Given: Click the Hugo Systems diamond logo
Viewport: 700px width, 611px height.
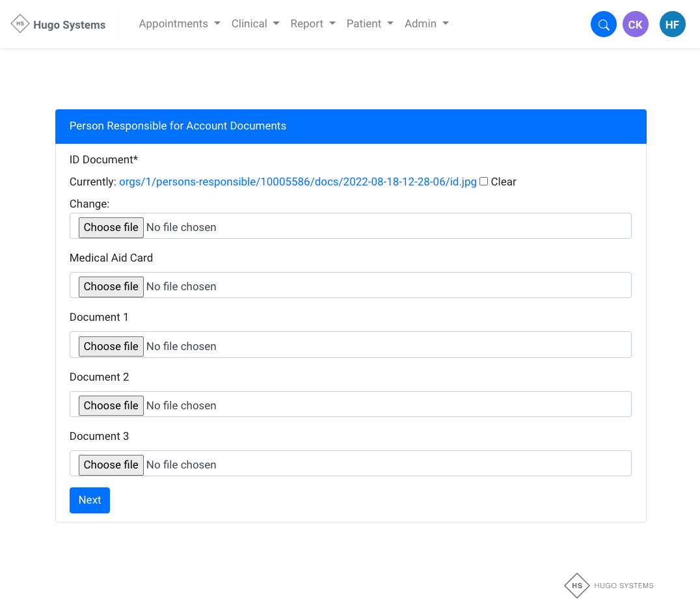Looking at the screenshot, I should (x=20, y=24).
